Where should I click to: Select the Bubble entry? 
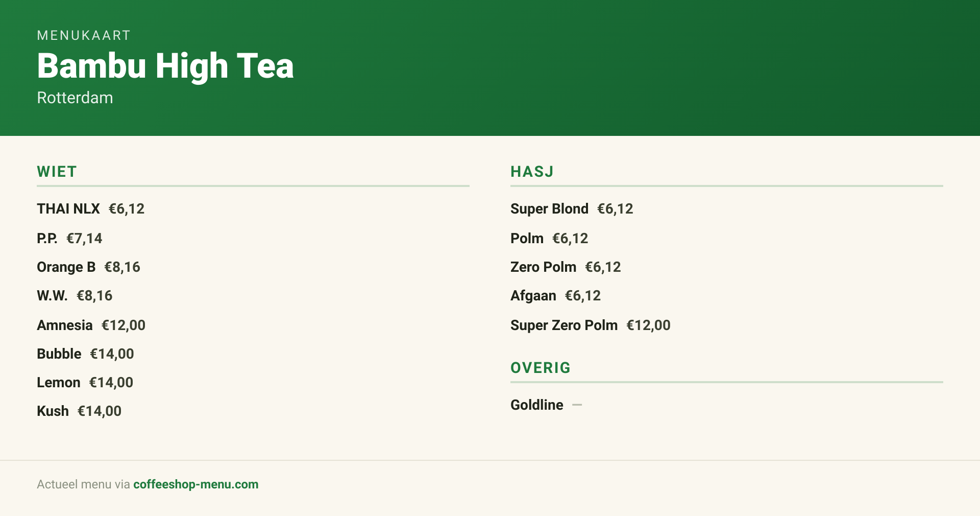coord(85,354)
